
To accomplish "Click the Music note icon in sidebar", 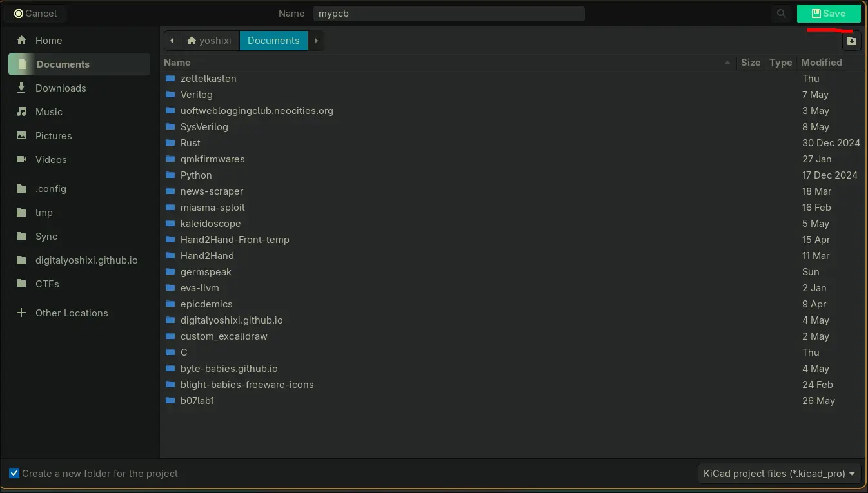I will 21,111.
